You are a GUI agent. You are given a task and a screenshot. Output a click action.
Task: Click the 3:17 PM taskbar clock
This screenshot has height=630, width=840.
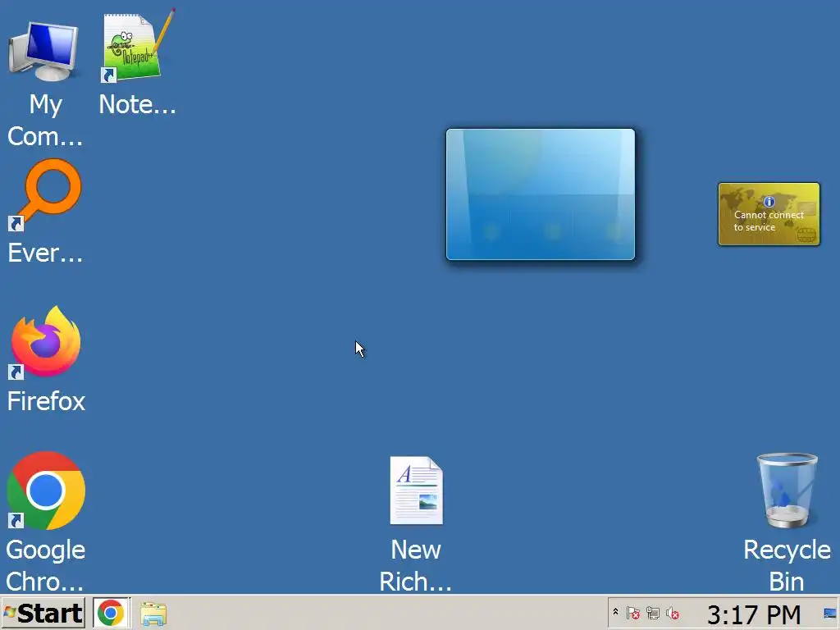[x=754, y=614]
